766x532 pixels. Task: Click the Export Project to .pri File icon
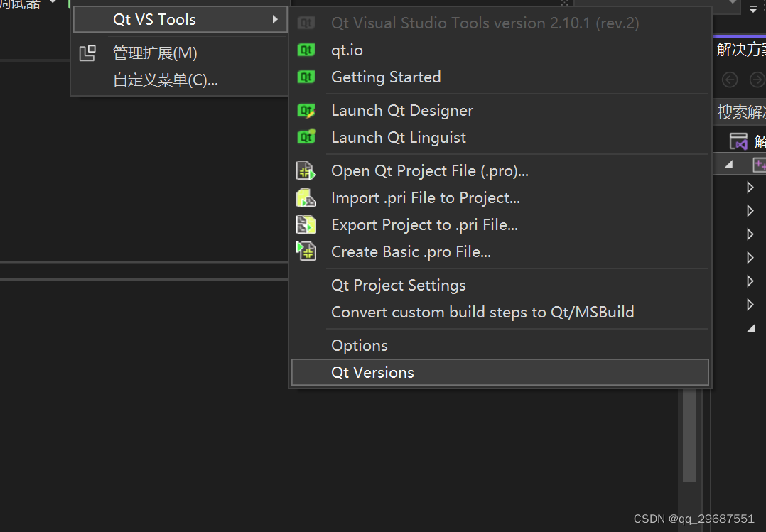pyautogui.click(x=306, y=224)
